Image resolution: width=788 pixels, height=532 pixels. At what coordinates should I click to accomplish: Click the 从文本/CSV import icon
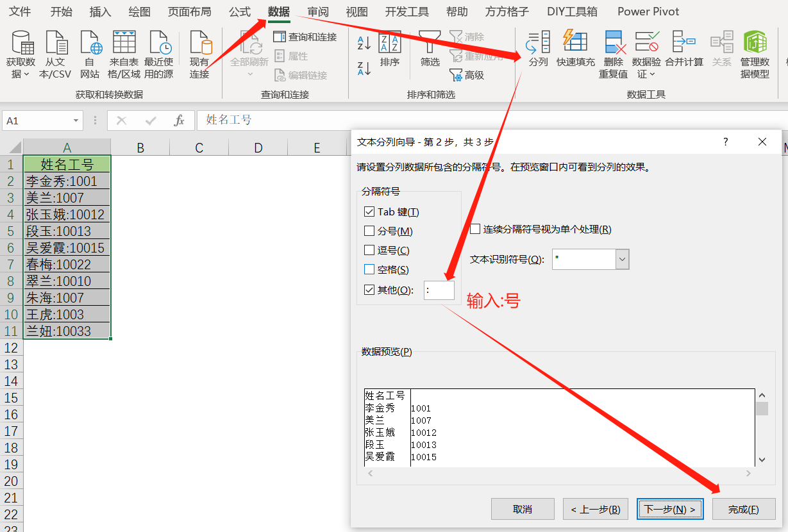pos(55,43)
